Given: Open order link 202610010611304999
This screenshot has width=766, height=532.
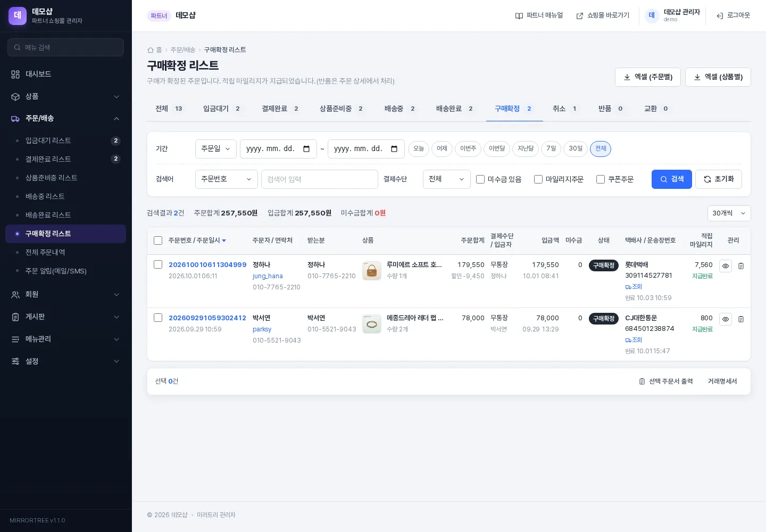Looking at the screenshot, I should 207,265.
